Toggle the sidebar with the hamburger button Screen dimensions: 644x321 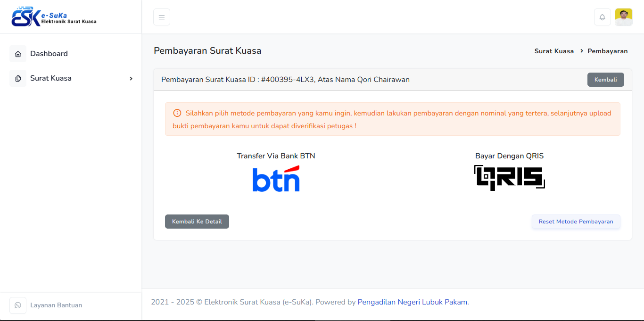[162, 17]
